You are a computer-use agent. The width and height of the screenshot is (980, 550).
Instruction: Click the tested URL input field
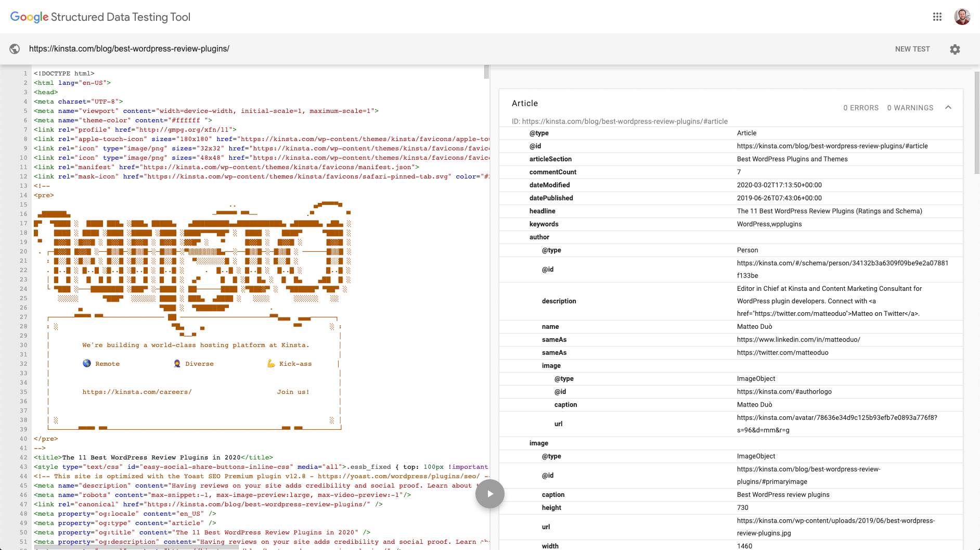208,48
